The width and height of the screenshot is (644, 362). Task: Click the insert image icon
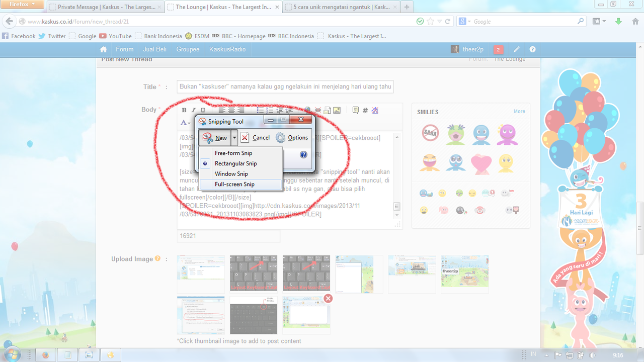click(x=337, y=110)
